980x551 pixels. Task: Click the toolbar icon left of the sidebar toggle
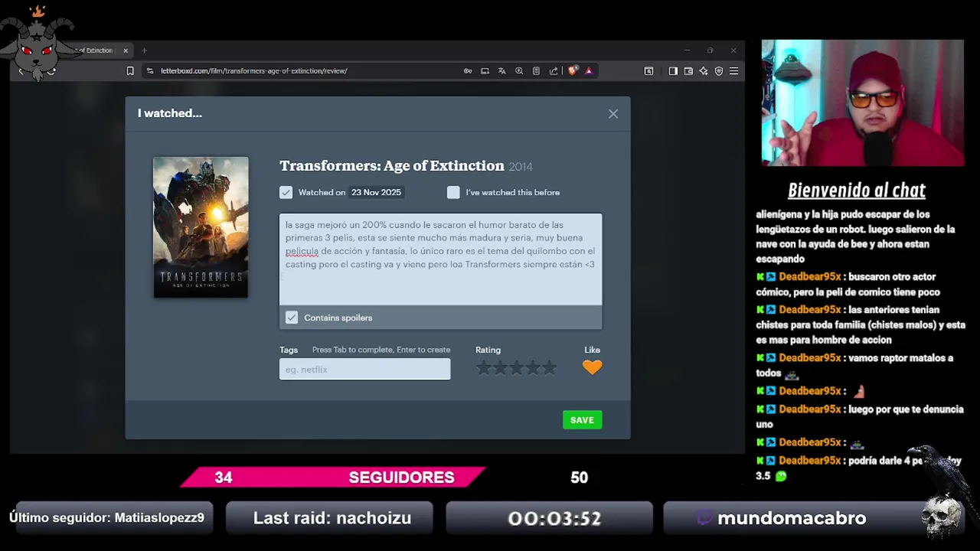(x=648, y=71)
